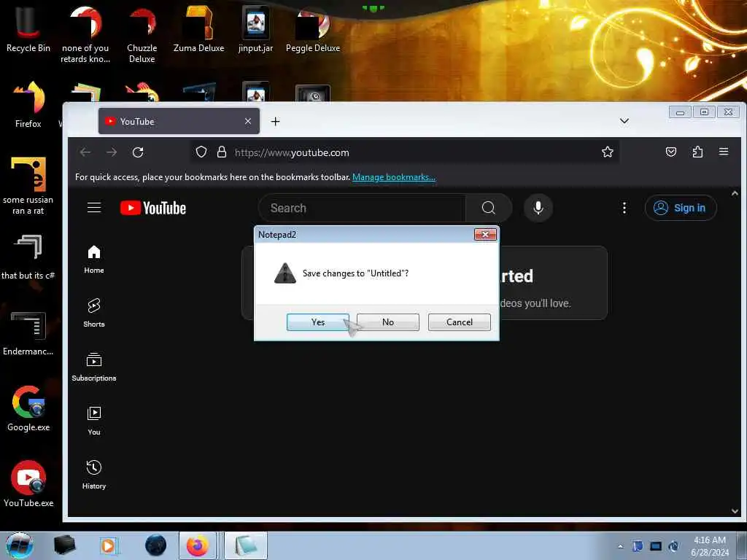
Task: Open You section in sidebar
Action: pyautogui.click(x=94, y=421)
